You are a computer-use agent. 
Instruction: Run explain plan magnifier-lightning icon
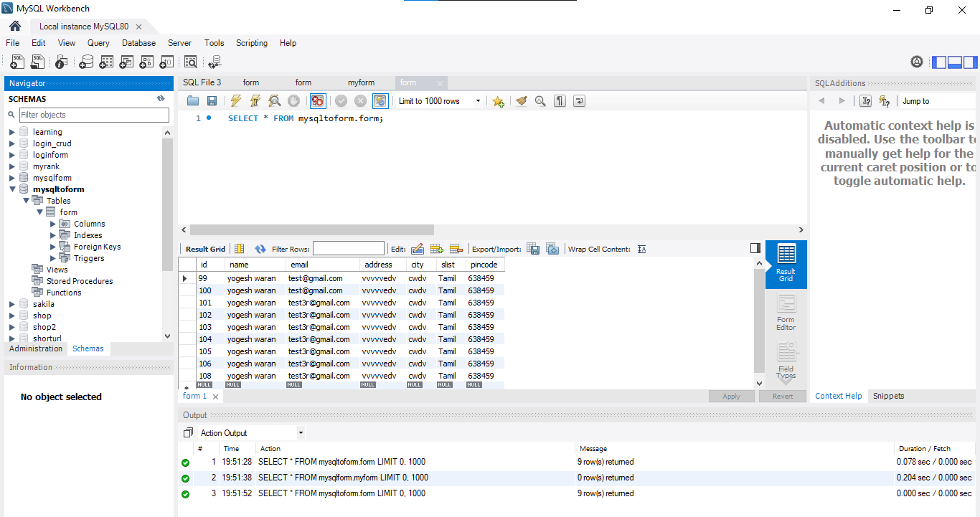click(x=274, y=101)
